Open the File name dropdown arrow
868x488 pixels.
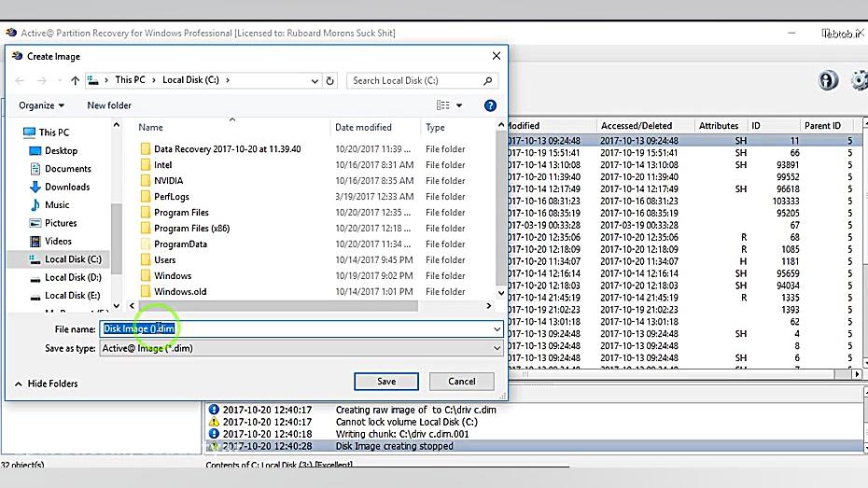(x=497, y=329)
